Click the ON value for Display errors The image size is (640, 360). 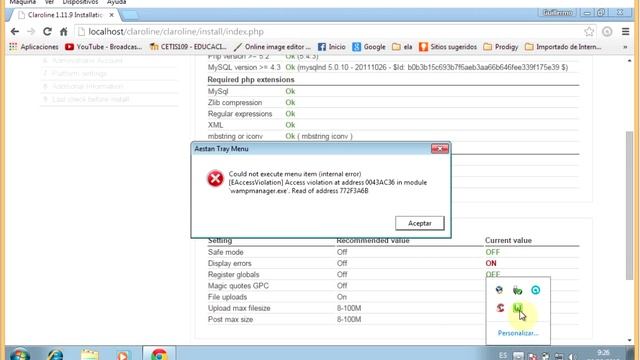(x=491, y=263)
